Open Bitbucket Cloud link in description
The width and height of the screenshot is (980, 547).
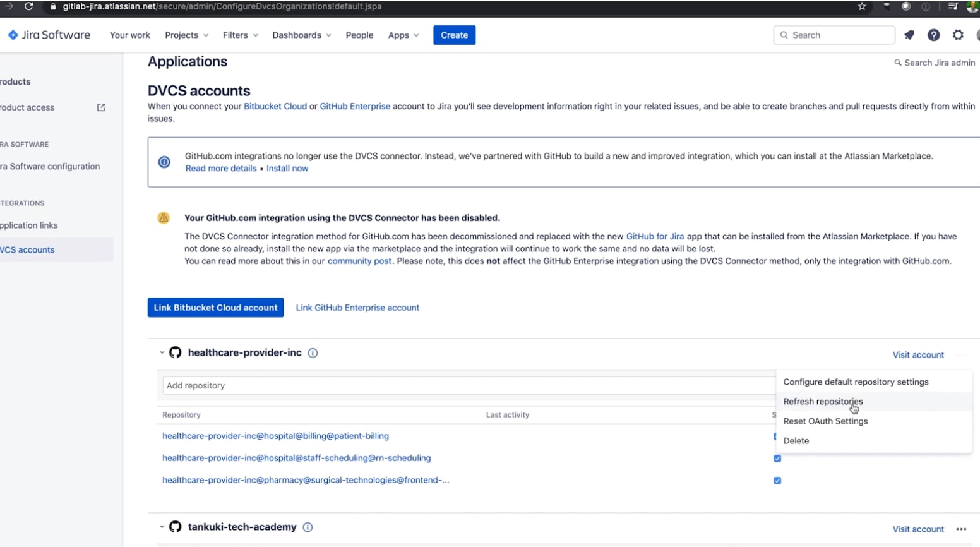(x=275, y=107)
